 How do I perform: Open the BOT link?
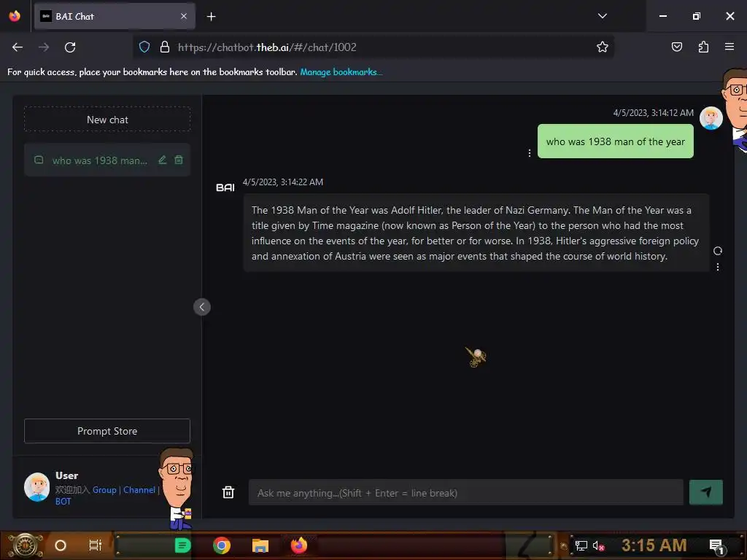(63, 502)
